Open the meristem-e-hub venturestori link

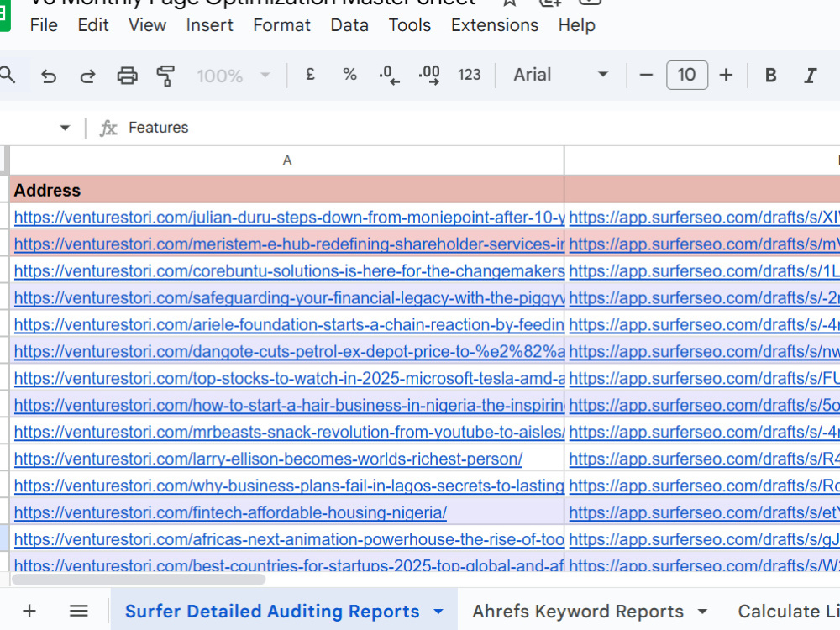pos(289,244)
